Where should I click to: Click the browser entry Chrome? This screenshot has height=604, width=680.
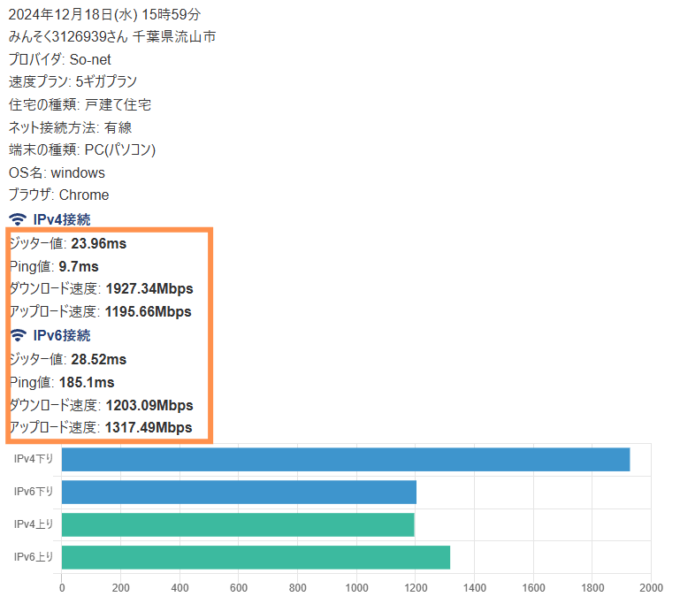tap(84, 195)
